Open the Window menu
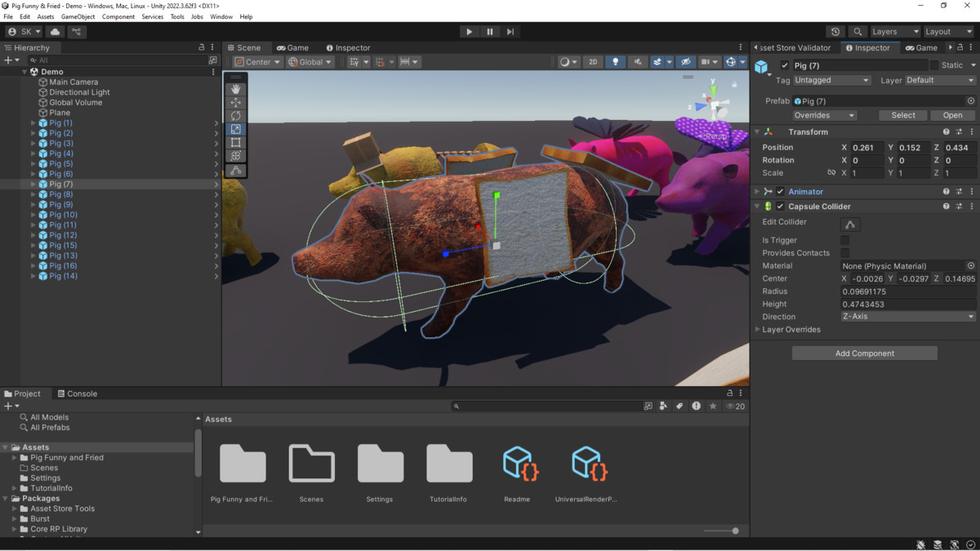 (221, 16)
